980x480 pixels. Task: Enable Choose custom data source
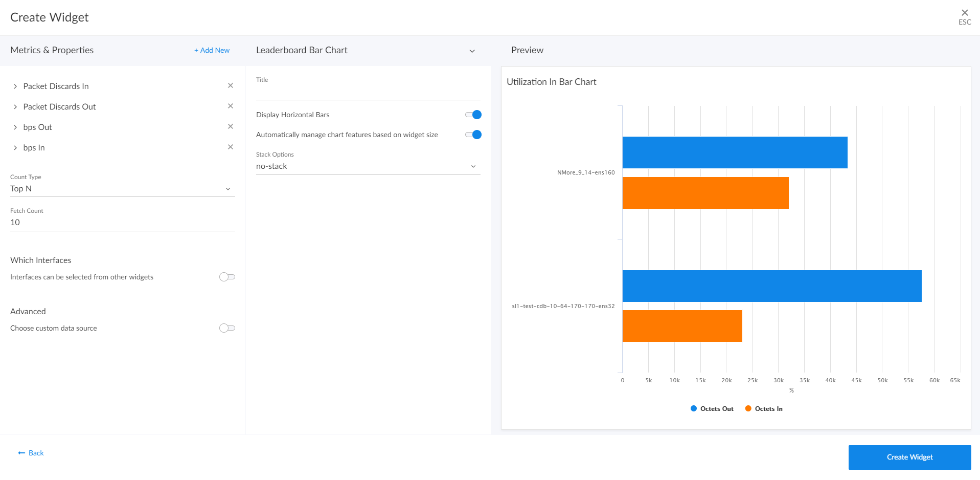(x=227, y=328)
